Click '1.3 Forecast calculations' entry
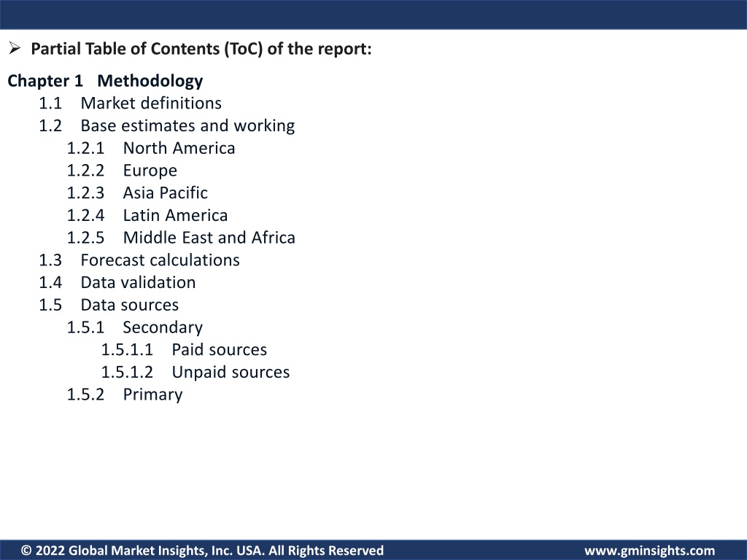Screen dimensions: 747x560 click(x=139, y=260)
